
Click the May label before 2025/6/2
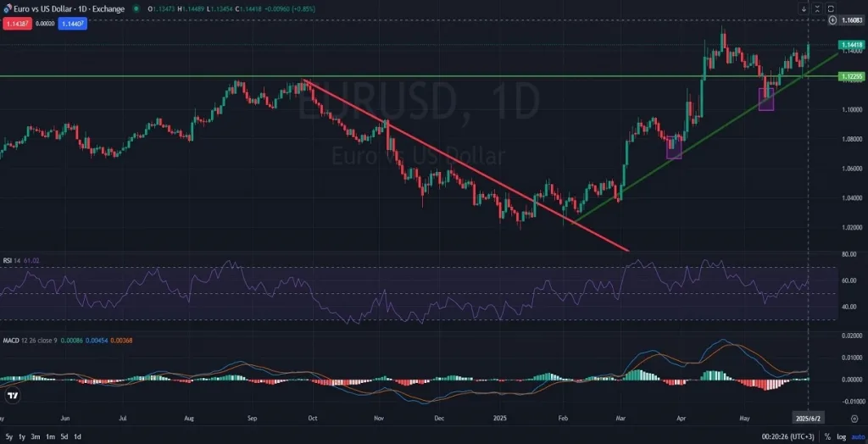[x=744, y=419]
